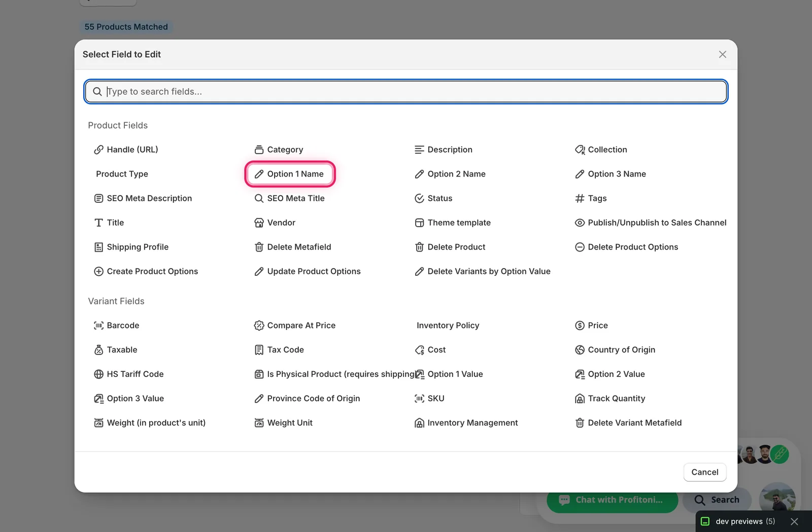
Task: Select the Theme template field
Action: (x=453, y=223)
